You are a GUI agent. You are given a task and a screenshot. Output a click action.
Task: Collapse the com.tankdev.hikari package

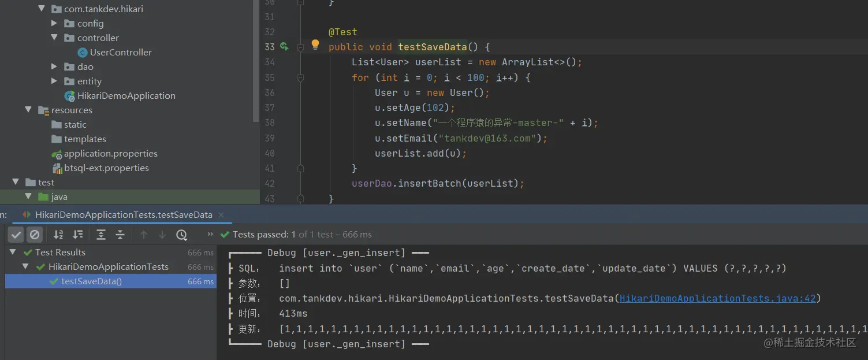[x=41, y=9]
